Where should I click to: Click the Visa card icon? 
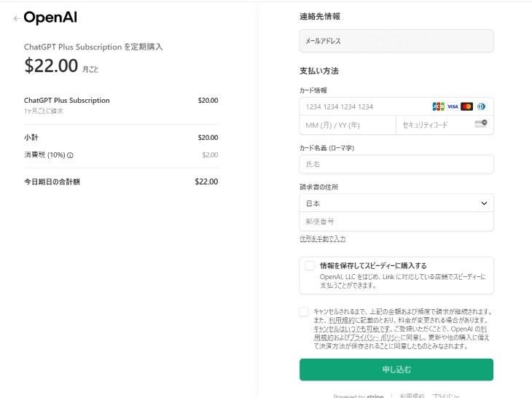point(453,106)
